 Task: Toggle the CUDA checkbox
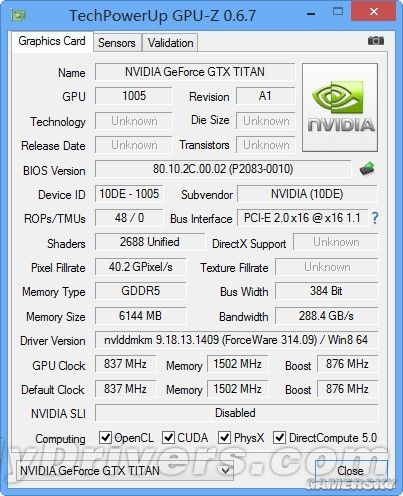click(168, 437)
